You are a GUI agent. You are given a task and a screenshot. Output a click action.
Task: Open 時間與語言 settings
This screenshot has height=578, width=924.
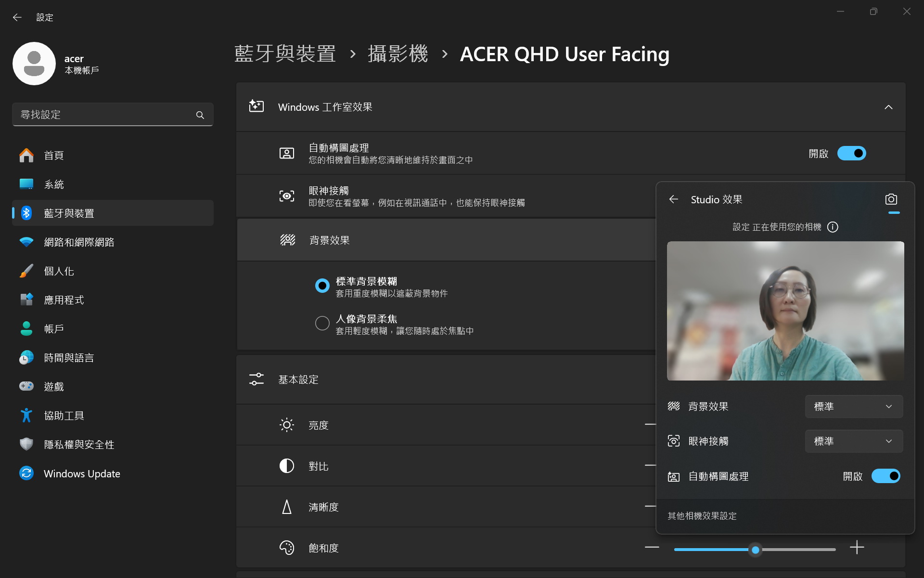coord(113,357)
